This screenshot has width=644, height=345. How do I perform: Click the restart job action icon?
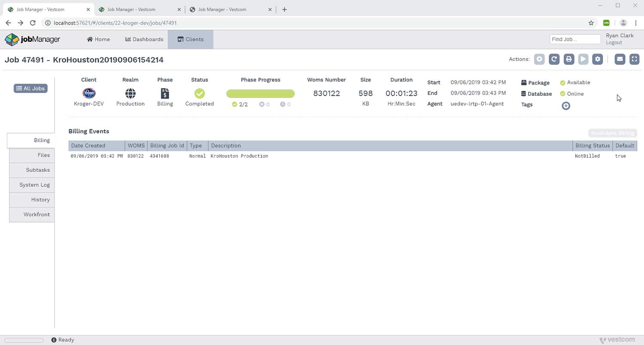(554, 59)
